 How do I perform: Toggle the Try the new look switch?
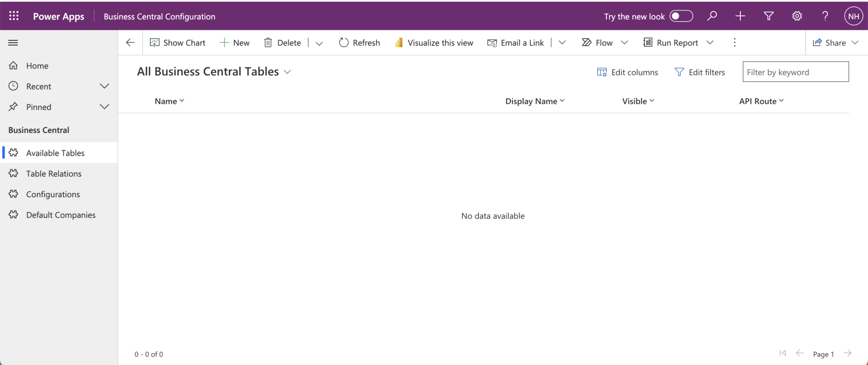(681, 16)
